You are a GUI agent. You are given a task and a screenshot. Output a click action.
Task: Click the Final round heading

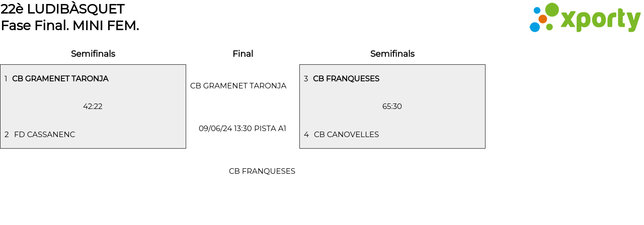pyautogui.click(x=243, y=54)
